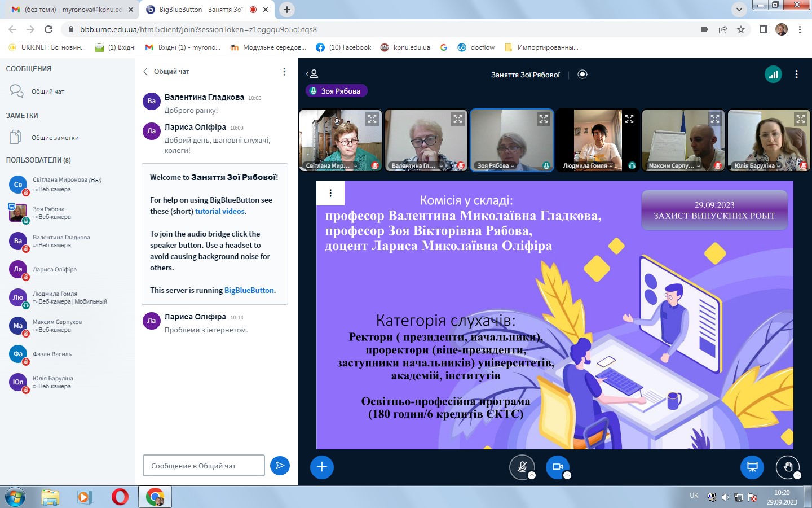Open Opera browser from the taskbar
Viewport: 812px width, 508px height.
pos(120,497)
